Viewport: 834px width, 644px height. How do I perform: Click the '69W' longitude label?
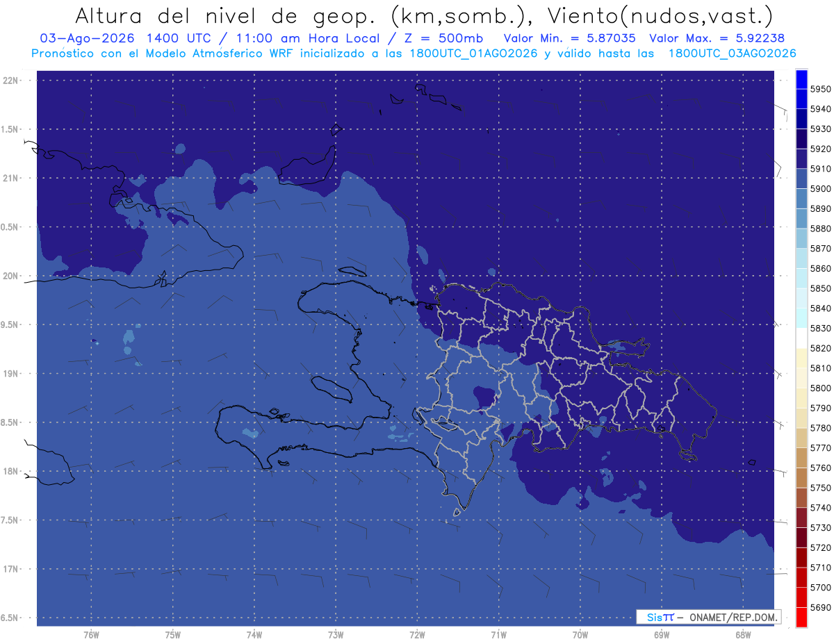pyautogui.click(x=662, y=635)
